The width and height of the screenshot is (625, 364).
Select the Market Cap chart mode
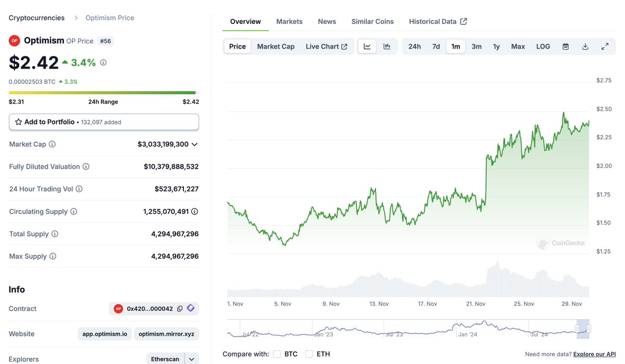[x=276, y=46]
